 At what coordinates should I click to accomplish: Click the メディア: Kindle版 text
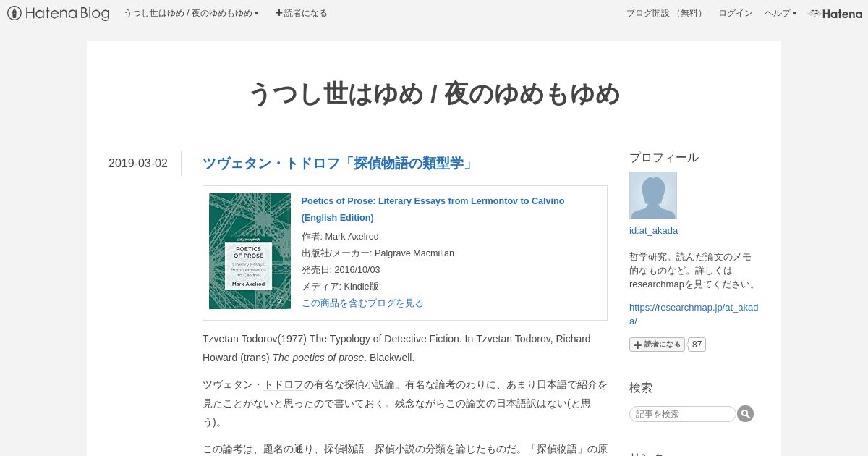pos(340,287)
